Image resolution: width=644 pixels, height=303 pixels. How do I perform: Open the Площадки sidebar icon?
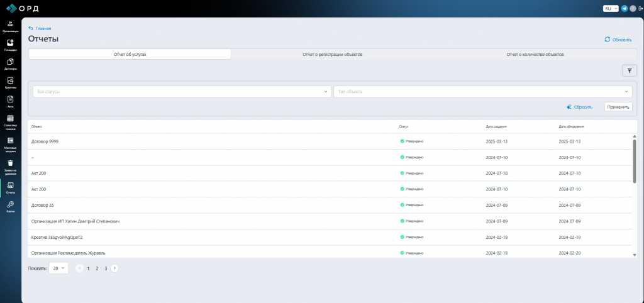[x=11, y=45]
